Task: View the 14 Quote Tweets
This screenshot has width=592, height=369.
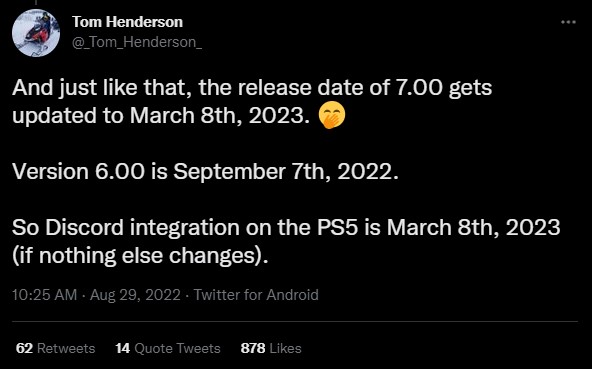Action: [168, 348]
